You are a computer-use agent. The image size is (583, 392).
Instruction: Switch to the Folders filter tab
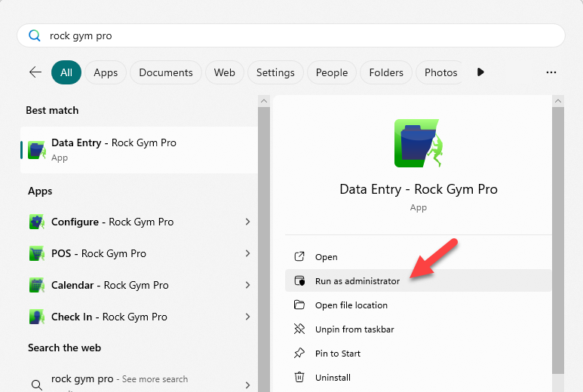(386, 72)
